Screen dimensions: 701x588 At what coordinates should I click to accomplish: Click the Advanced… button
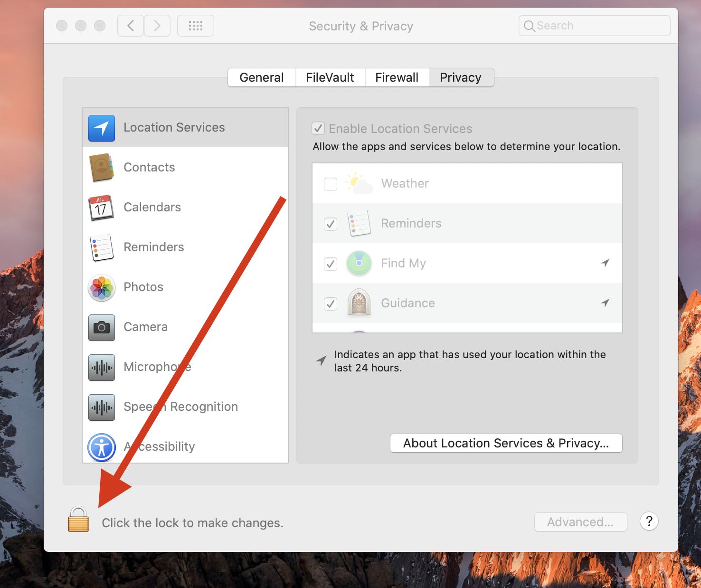(580, 522)
